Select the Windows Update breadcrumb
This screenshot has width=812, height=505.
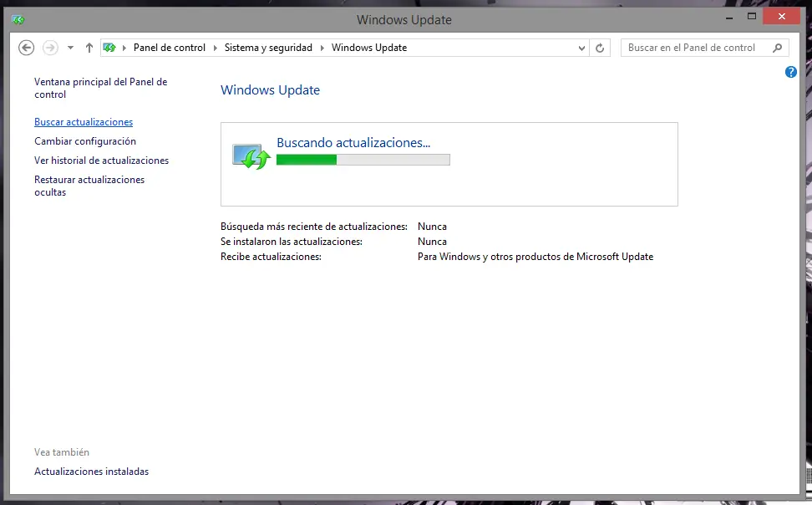point(369,48)
